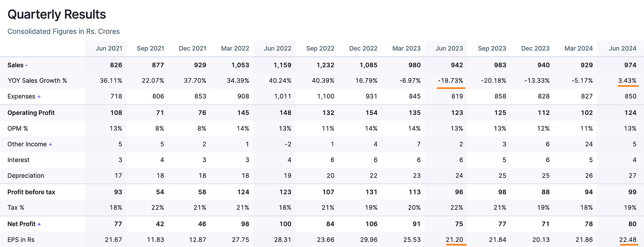Click the Quarterly Results heading
This screenshot has width=644, height=247.
(57, 15)
